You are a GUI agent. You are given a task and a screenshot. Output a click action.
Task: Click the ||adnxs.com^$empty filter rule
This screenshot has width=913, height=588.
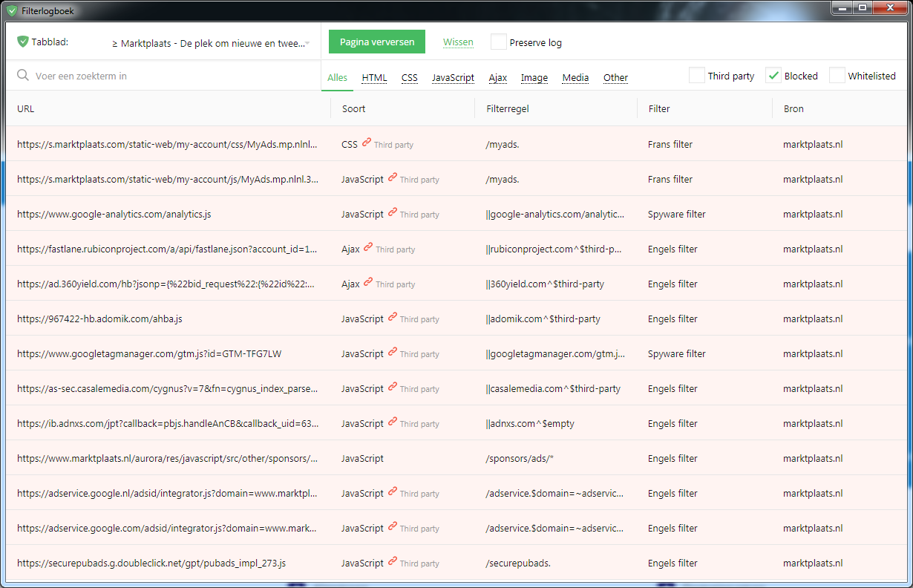[530, 423]
